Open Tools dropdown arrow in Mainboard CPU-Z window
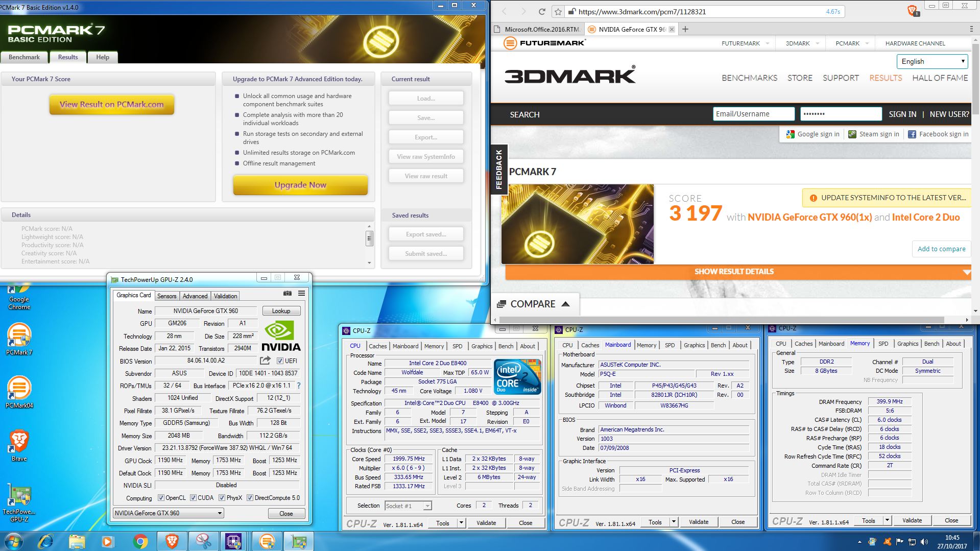This screenshot has width=980, height=551. coord(674,521)
